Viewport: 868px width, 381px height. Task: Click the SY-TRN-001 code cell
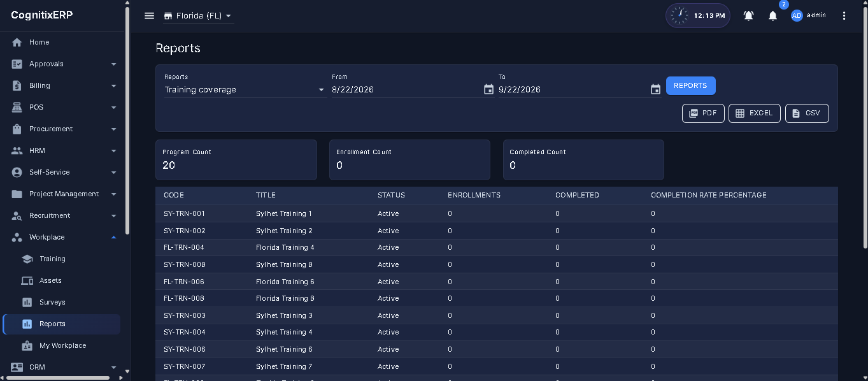[x=184, y=213]
